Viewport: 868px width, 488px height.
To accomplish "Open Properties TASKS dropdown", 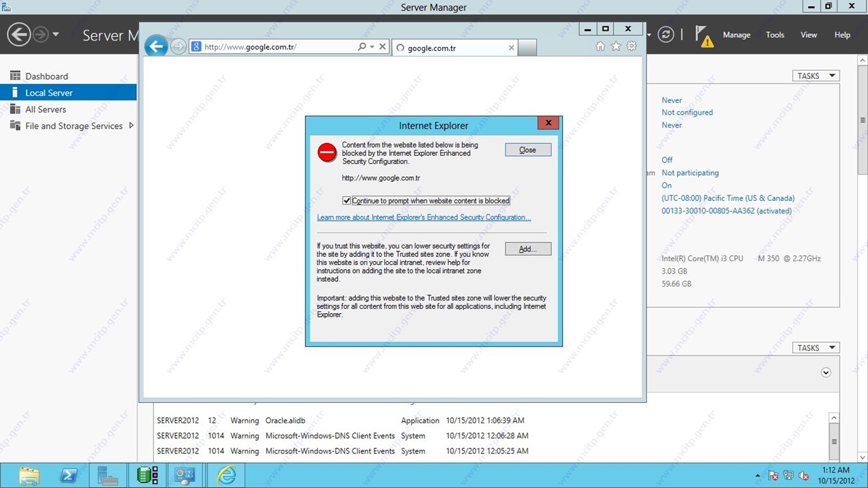I will (816, 76).
